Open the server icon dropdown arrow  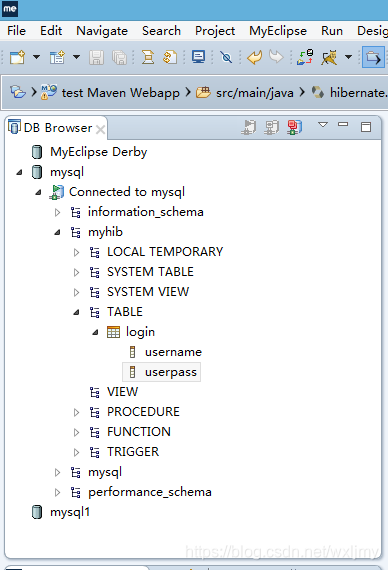[348, 57]
